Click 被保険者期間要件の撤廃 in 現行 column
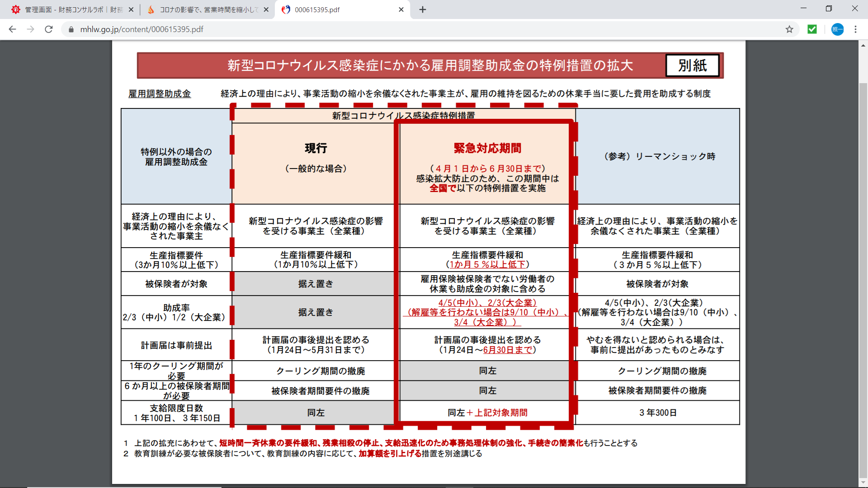 (321, 391)
